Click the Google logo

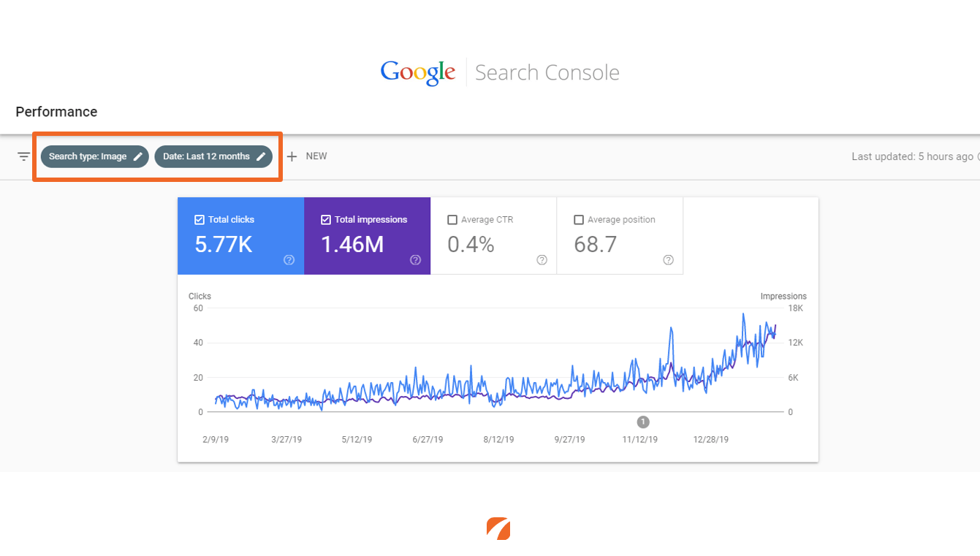[x=418, y=72]
